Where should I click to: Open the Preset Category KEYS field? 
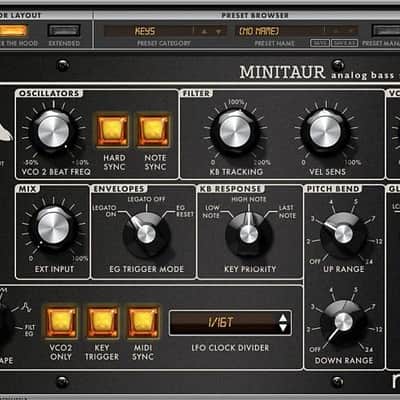tap(148, 31)
